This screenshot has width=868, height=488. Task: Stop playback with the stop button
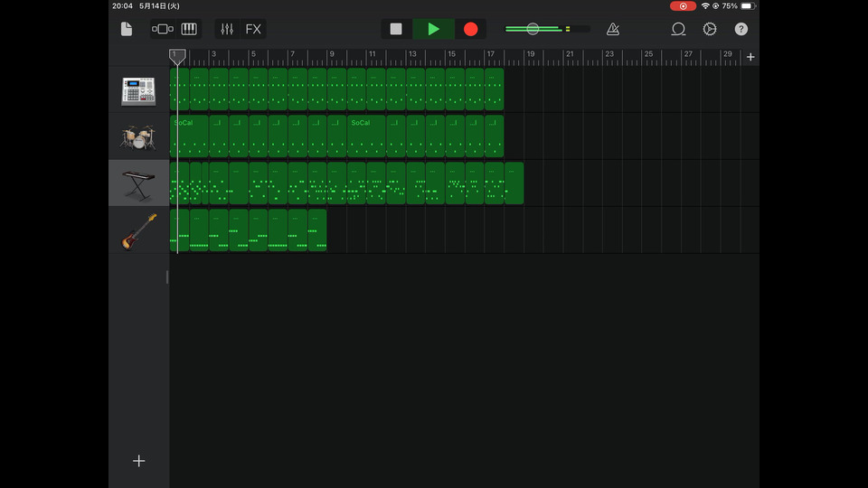point(396,29)
